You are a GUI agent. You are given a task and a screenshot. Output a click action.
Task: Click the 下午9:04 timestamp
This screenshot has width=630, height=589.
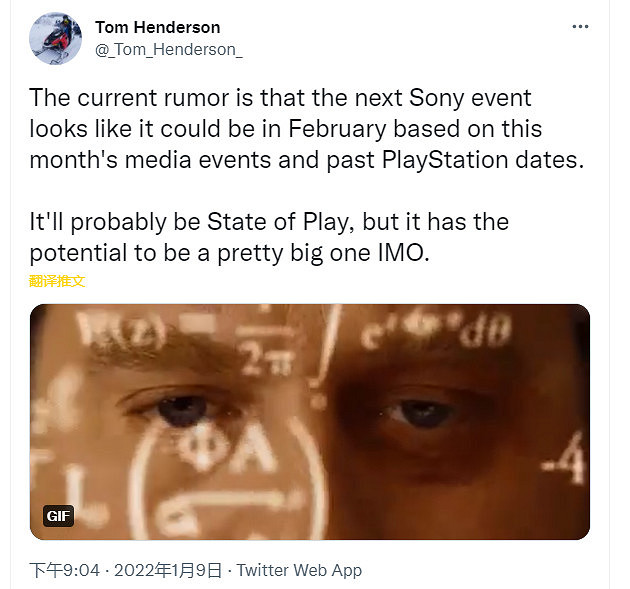click(x=64, y=570)
